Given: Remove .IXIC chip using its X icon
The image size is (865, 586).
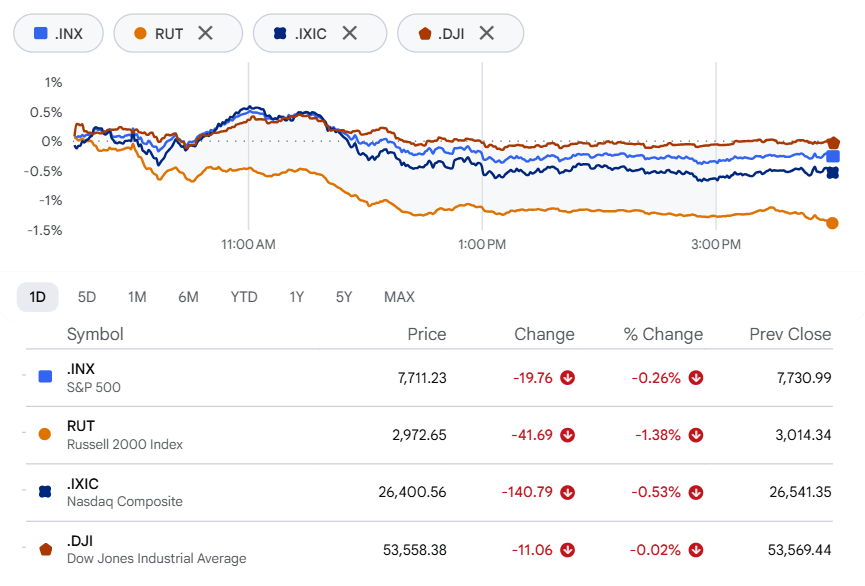Looking at the screenshot, I should [350, 33].
